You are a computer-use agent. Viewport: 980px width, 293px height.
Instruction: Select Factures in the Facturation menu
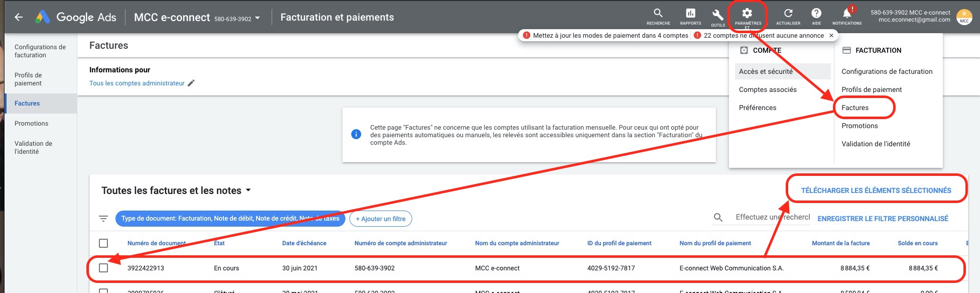855,108
